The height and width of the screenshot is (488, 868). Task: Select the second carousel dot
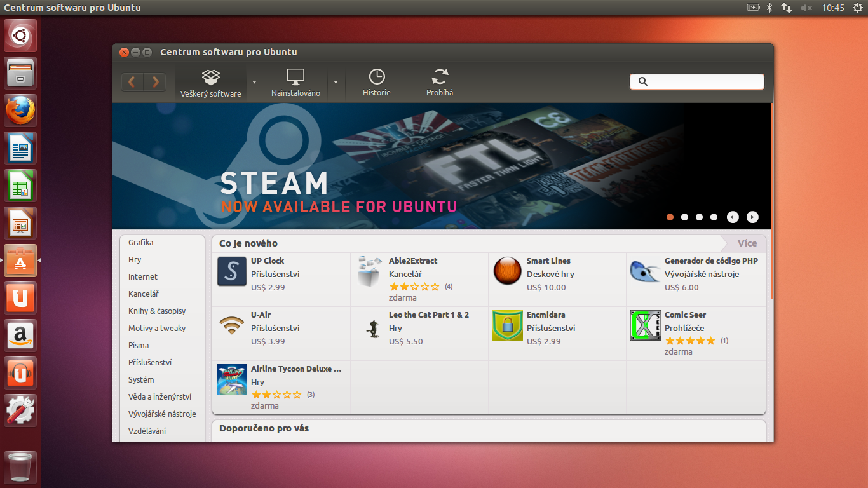click(684, 217)
